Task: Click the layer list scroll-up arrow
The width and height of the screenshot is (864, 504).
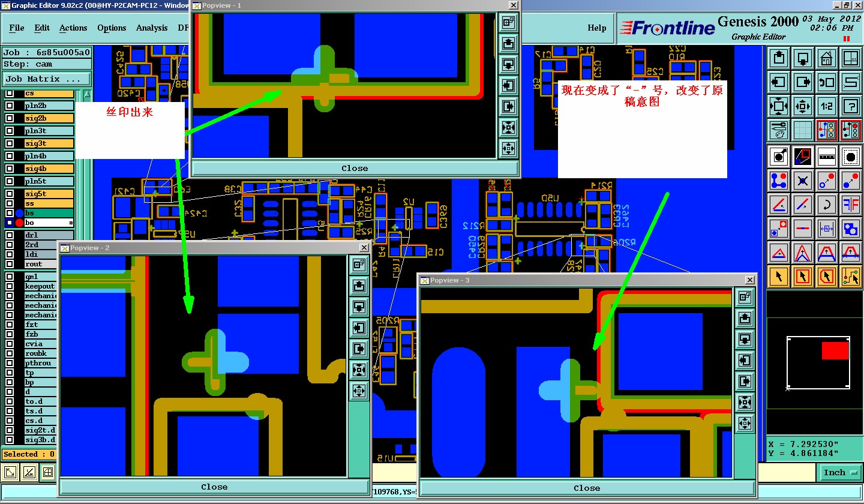Action: pyautogui.click(x=86, y=95)
